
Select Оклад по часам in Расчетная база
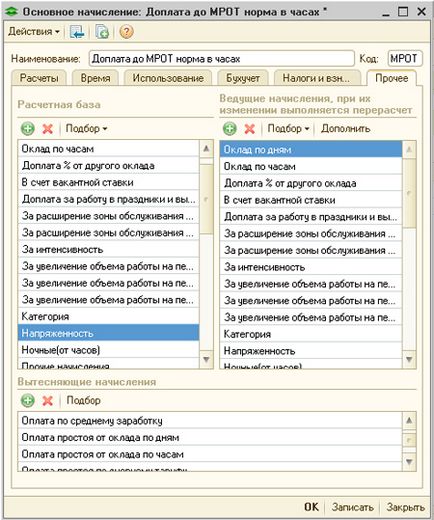click(x=109, y=149)
